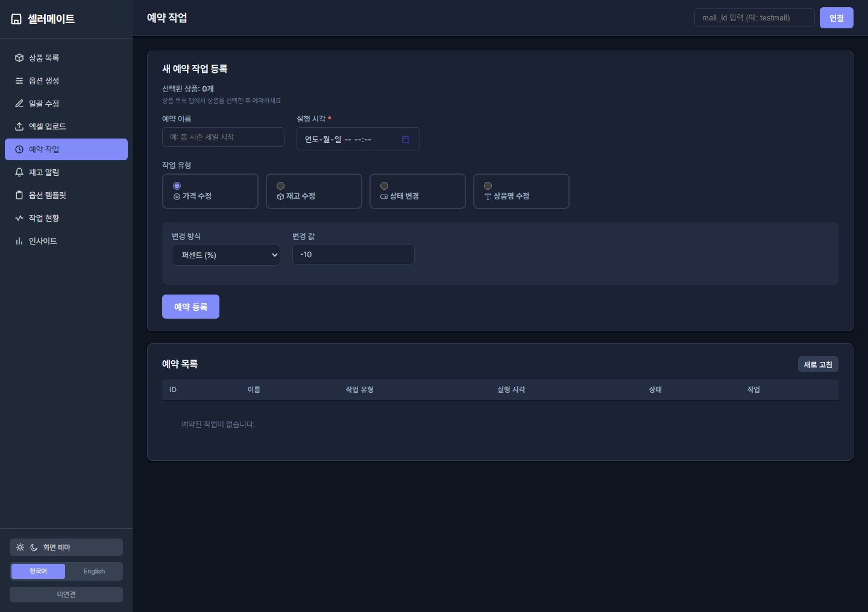This screenshot has width=868, height=612.
Task: Click the 미연결 status button
Action: coord(66,595)
